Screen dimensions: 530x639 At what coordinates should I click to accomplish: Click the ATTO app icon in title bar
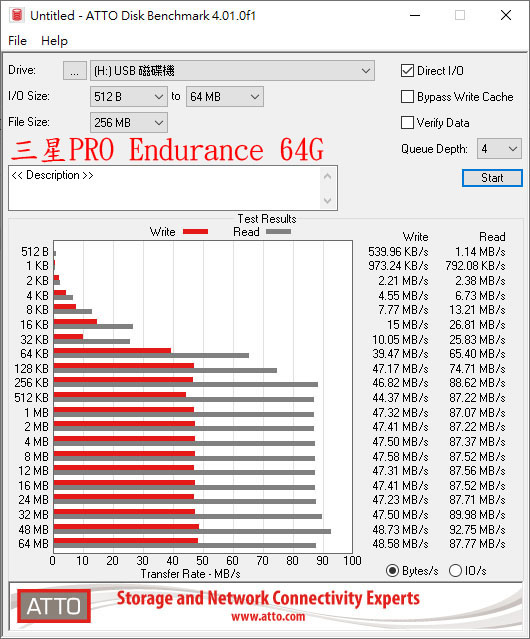click(x=17, y=15)
